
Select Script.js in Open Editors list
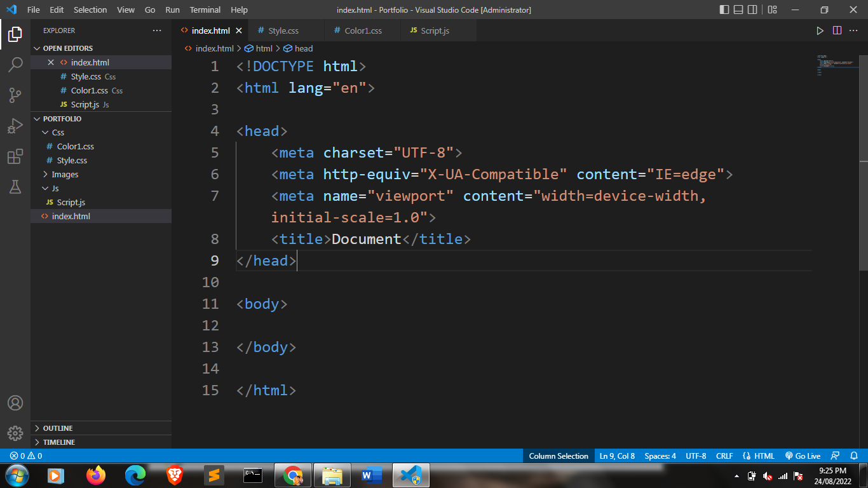click(101, 104)
